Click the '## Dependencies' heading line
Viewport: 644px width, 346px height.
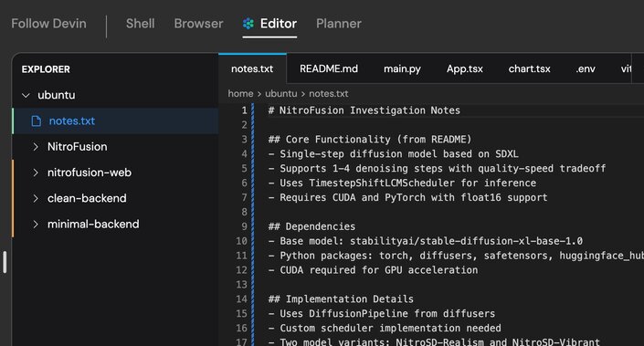point(311,226)
